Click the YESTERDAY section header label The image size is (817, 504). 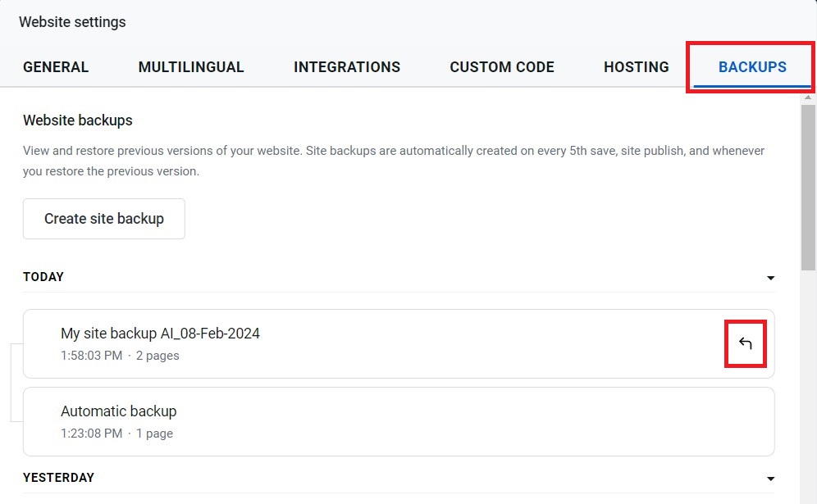click(x=58, y=478)
